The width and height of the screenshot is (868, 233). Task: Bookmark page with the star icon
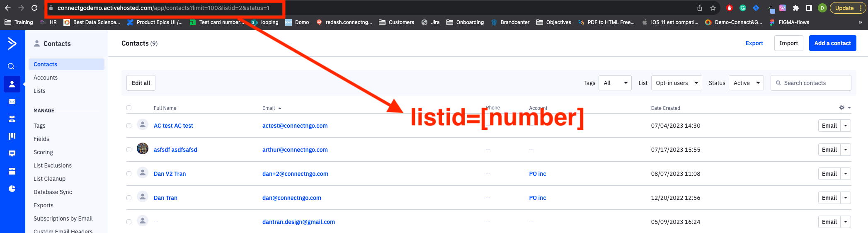[713, 8]
